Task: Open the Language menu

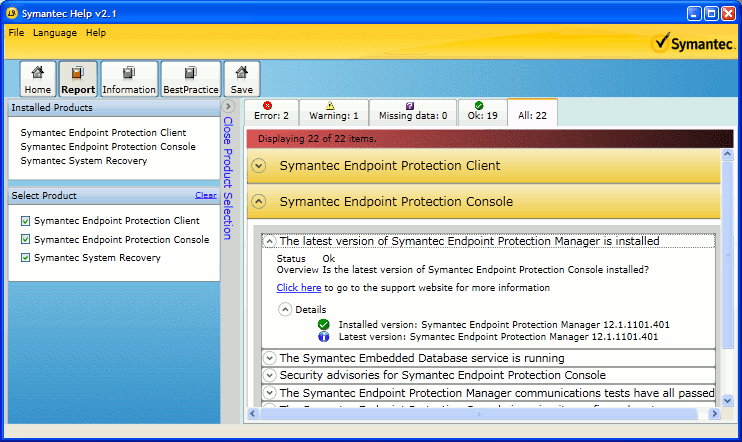Action: click(55, 33)
